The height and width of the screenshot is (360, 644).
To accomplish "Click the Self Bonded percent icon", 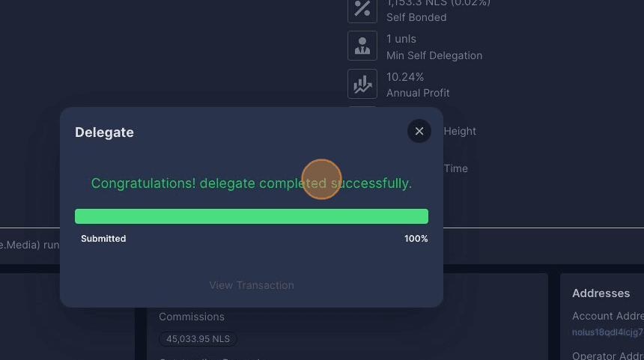I will [x=362, y=9].
